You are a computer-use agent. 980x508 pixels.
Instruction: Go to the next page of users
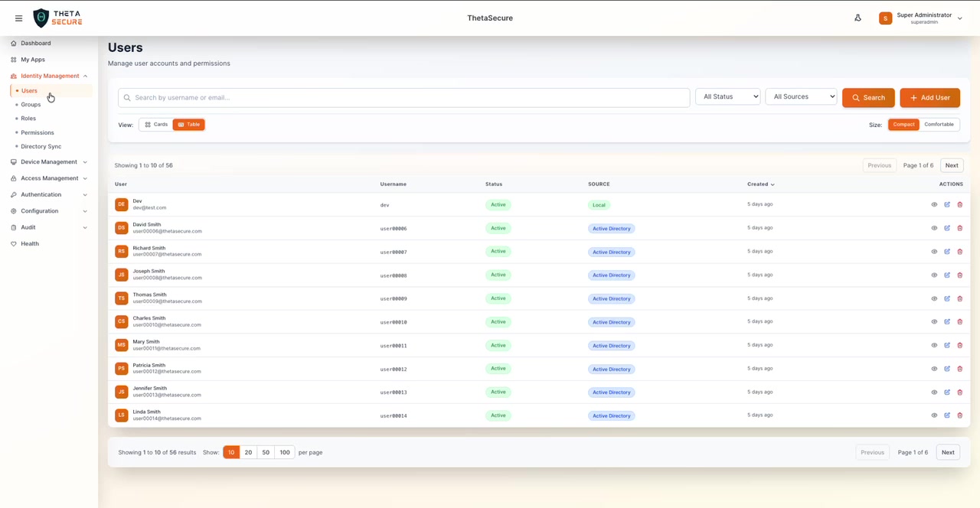952,165
